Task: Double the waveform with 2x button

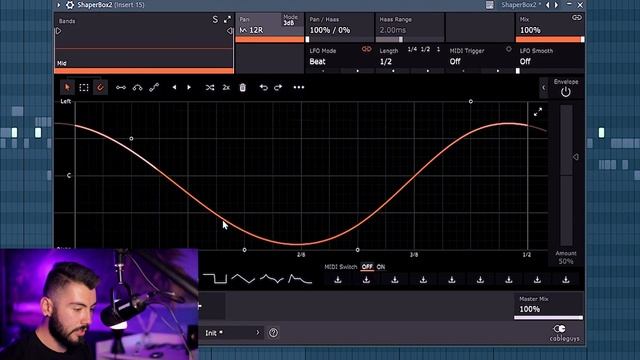Action: [226, 87]
